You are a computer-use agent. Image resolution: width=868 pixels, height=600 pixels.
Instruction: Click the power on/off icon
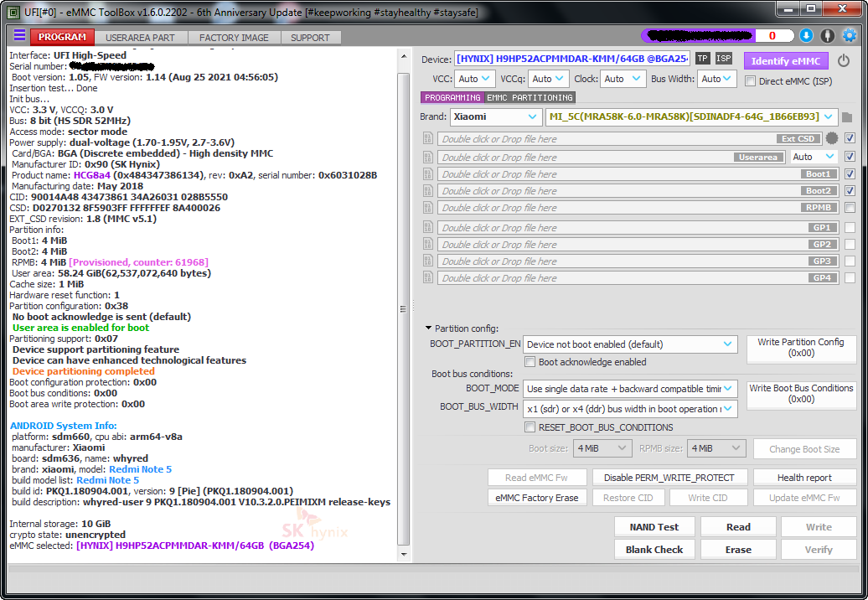(844, 60)
